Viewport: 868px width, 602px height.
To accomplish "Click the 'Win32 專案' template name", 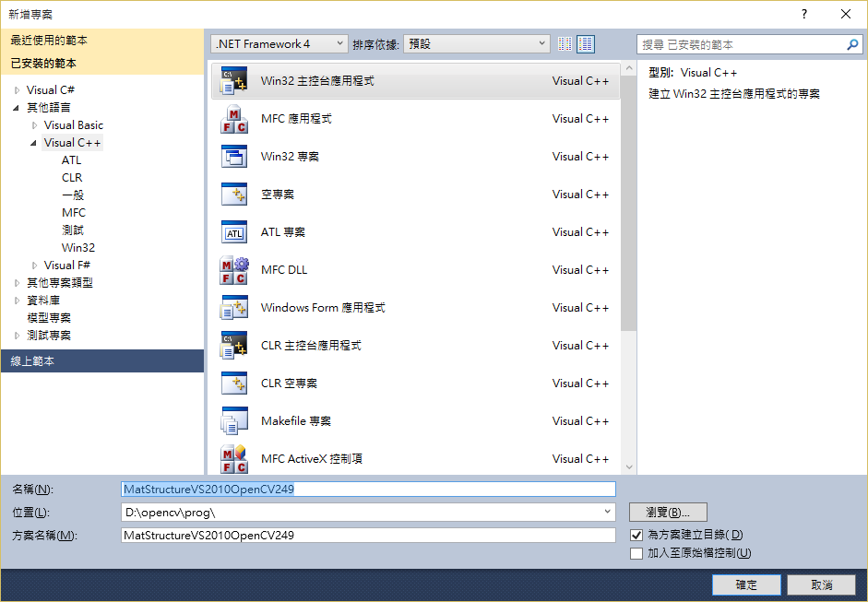I will click(x=290, y=157).
